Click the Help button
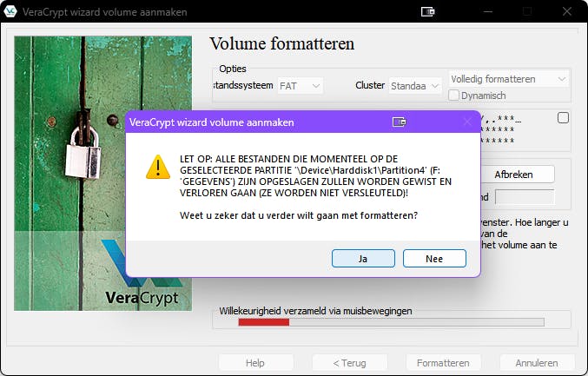This screenshot has height=376, width=588. (255, 363)
